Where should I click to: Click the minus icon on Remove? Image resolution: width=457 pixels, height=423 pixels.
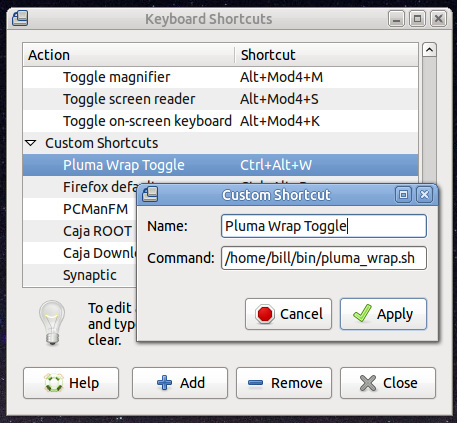[x=255, y=383]
